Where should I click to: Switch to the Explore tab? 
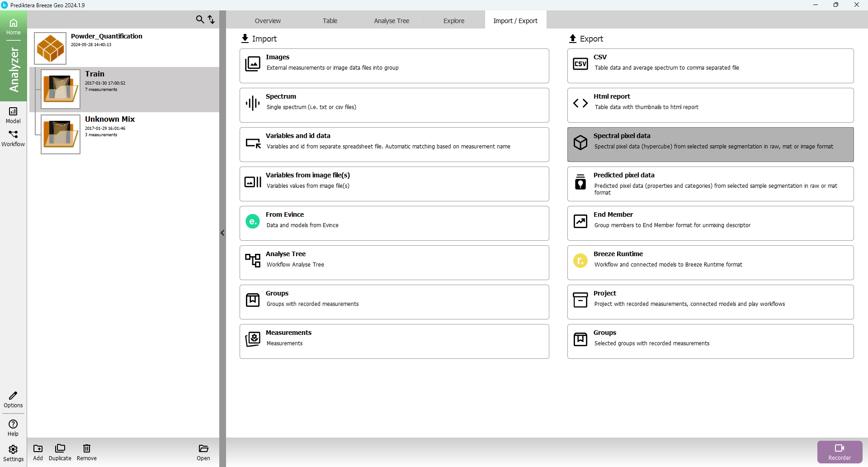453,21
